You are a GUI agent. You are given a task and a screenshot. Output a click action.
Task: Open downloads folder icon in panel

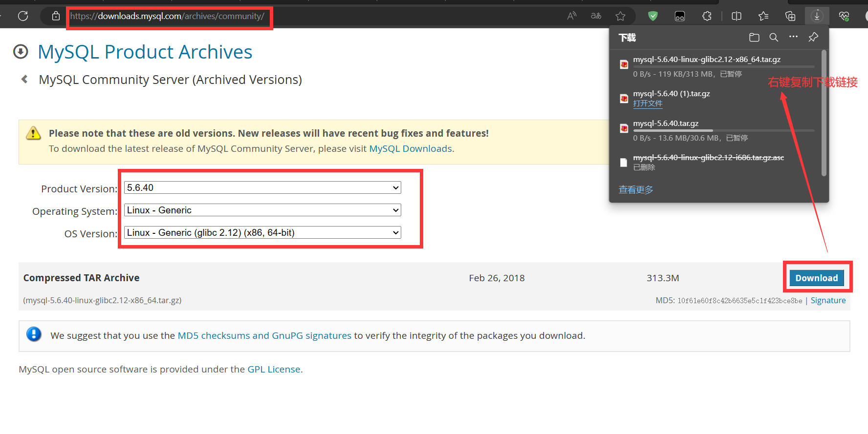coord(754,37)
